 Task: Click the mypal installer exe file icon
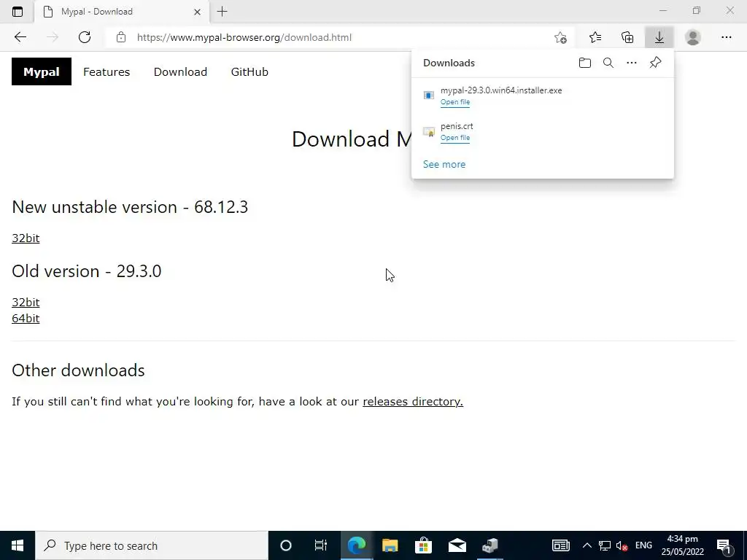pyautogui.click(x=429, y=96)
